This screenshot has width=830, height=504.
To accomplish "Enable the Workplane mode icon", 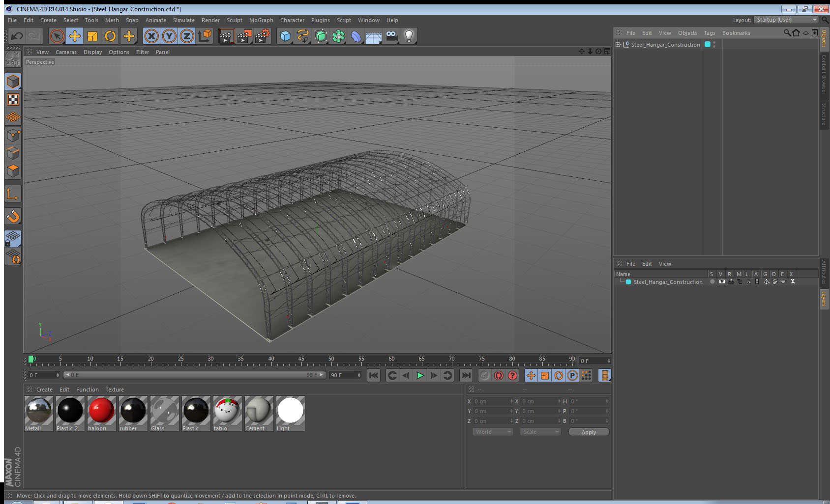I will [13, 117].
